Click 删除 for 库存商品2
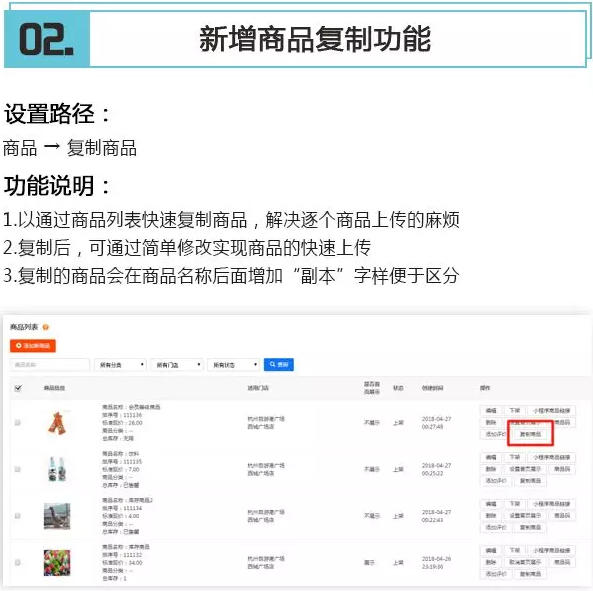Screen dimensions: 593x591 point(491,515)
